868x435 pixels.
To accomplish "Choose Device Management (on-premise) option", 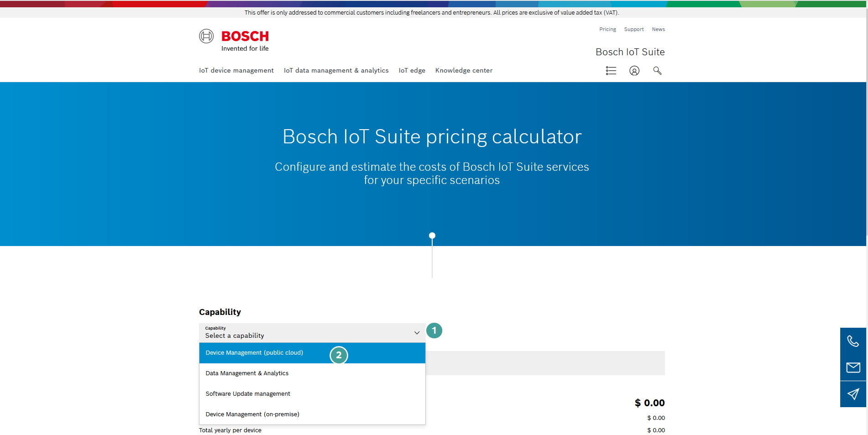I will tap(312, 414).
